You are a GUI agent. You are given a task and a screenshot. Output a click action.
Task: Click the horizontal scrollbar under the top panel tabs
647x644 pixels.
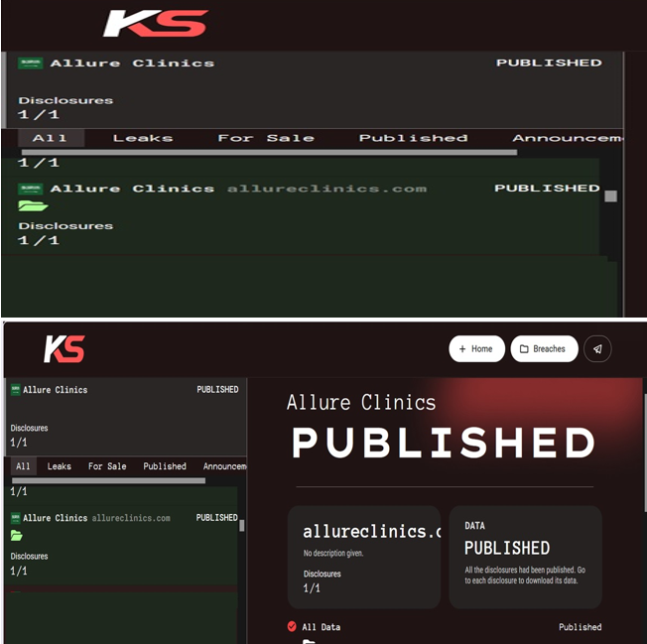(268, 152)
